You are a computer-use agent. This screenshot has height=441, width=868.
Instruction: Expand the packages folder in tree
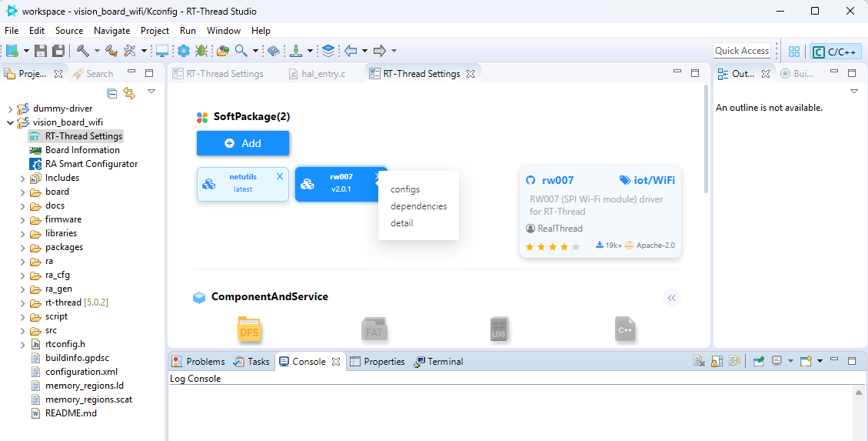click(22, 247)
